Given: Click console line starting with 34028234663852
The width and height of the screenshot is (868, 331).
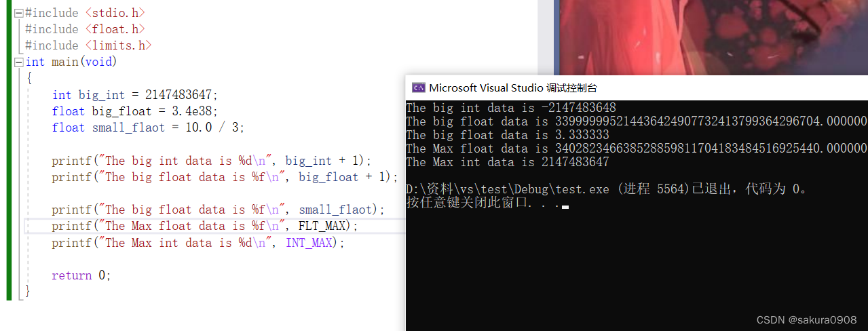Looking at the screenshot, I should [x=637, y=149].
